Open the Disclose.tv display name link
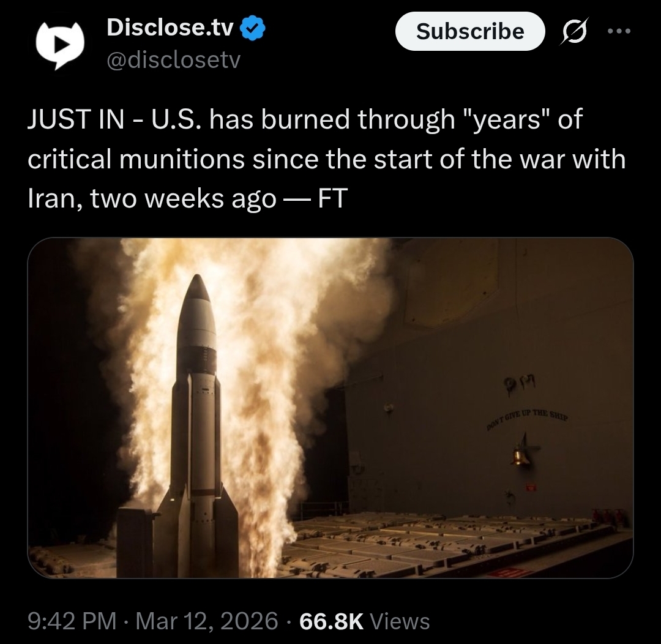The width and height of the screenshot is (661, 644). [170, 28]
